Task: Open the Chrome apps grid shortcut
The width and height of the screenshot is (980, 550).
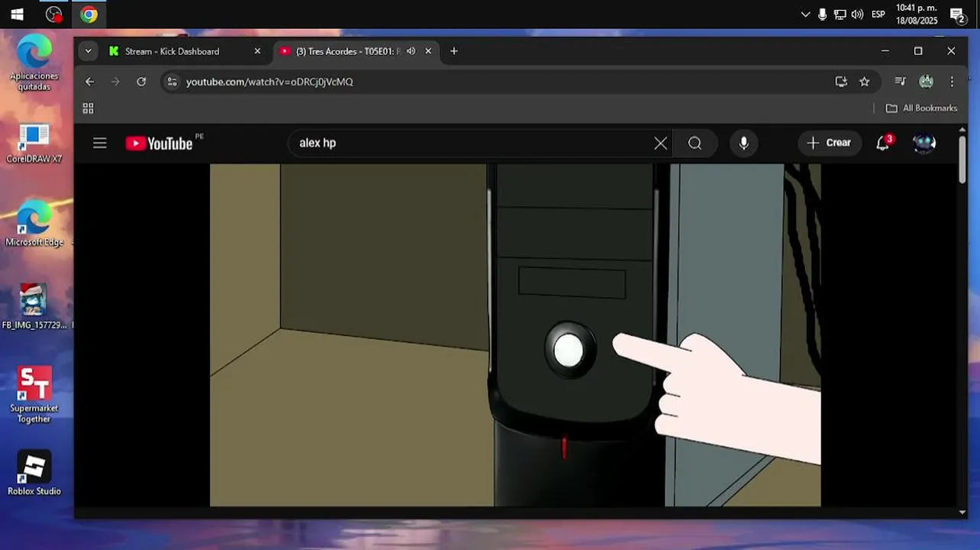Action: pyautogui.click(x=88, y=108)
